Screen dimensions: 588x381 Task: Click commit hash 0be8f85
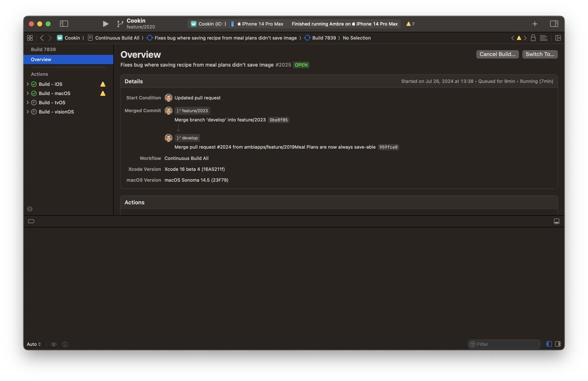pyautogui.click(x=279, y=120)
